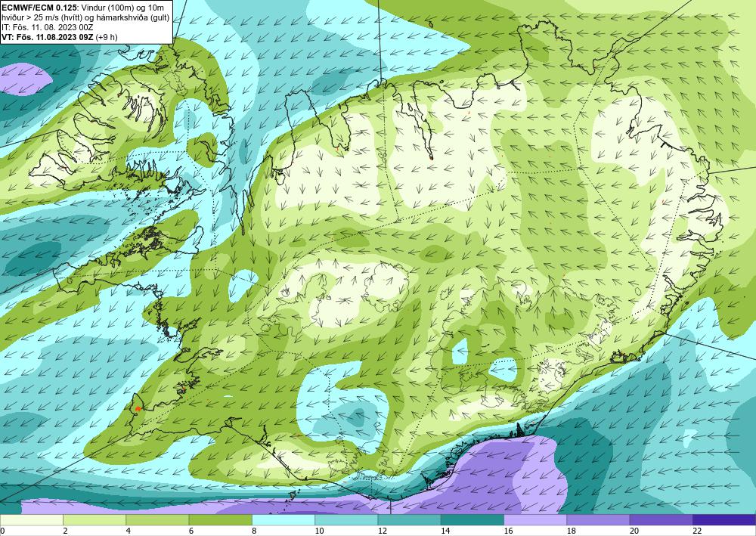Click the 'IT: Fös. 11. 08. 2023 00Z' line
756x536 pixels.
point(47,27)
